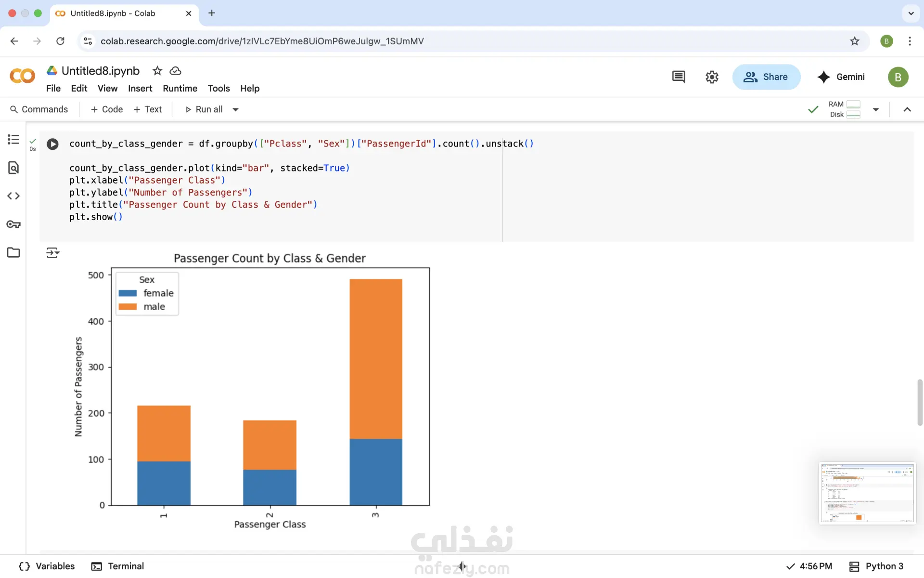This screenshot has width=924, height=578.
Task: Open the Secrets key icon
Action: pyautogui.click(x=13, y=224)
